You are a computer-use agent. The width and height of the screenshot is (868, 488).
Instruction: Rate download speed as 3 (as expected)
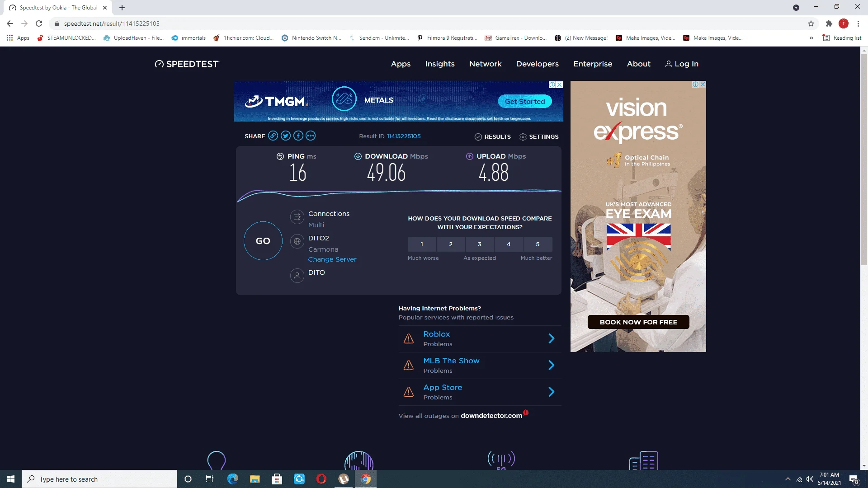tap(480, 244)
